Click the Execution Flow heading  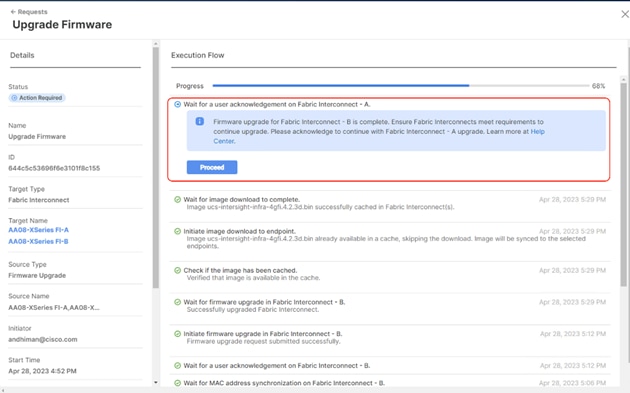198,55
